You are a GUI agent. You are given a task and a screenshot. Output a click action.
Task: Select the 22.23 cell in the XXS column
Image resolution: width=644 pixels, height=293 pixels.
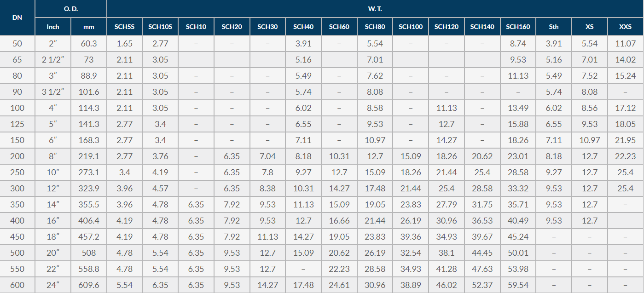pyautogui.click(x=626, y=156)
